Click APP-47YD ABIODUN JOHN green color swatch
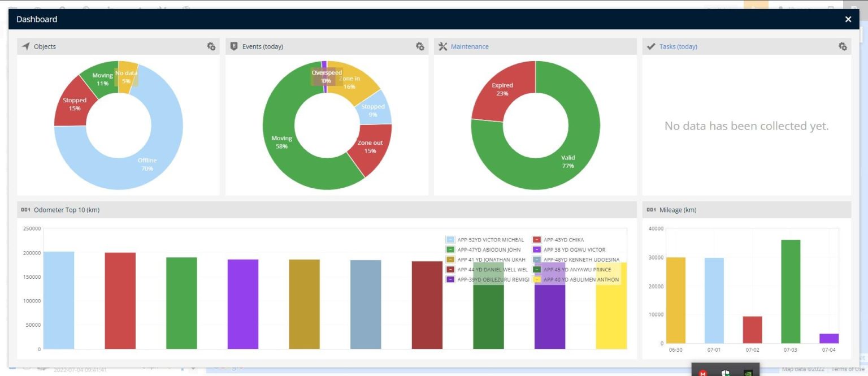The width and height of the screenshot is (868, 376). (x=450, y=249)
